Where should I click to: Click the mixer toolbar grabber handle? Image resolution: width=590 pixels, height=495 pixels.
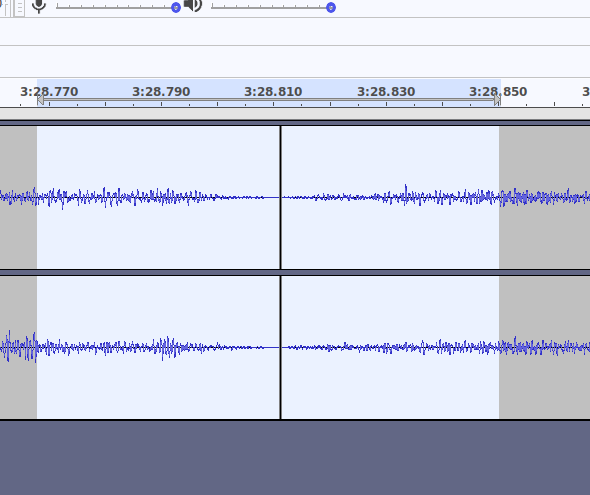19,8
